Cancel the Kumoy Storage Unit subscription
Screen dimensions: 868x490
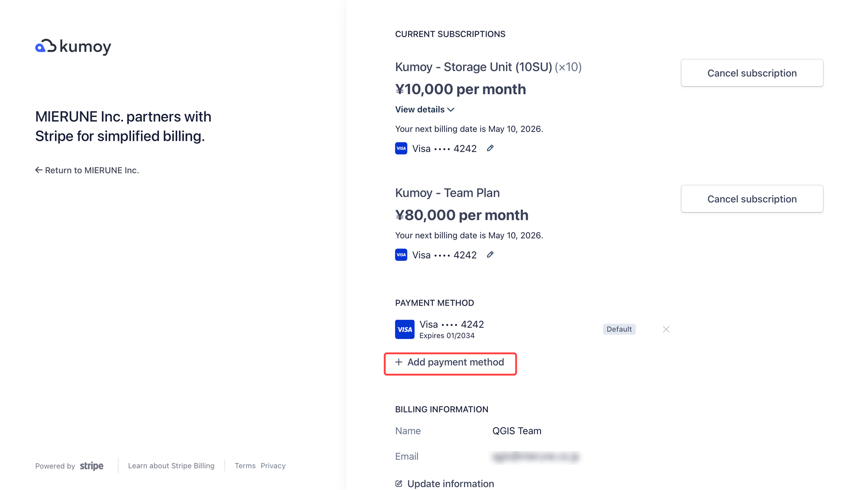pyautogui.click(x=752, y=73)
